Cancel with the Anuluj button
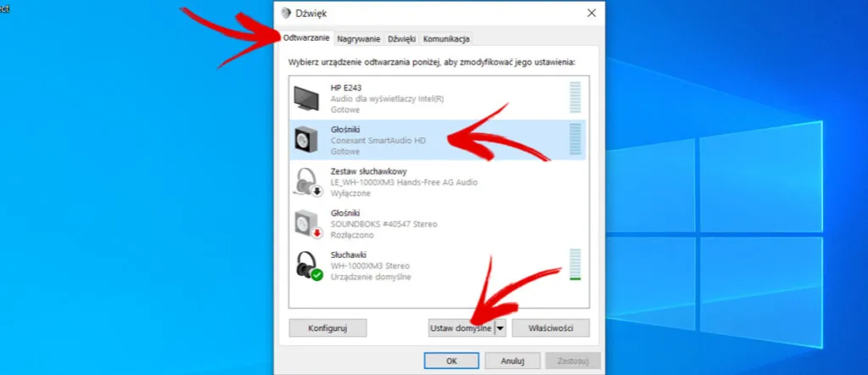 coord(512,361)
